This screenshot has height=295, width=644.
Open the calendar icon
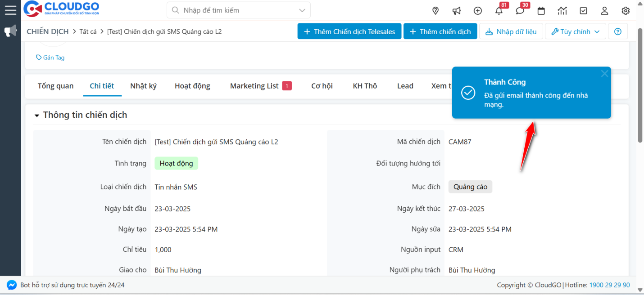[x=541, y=11]
